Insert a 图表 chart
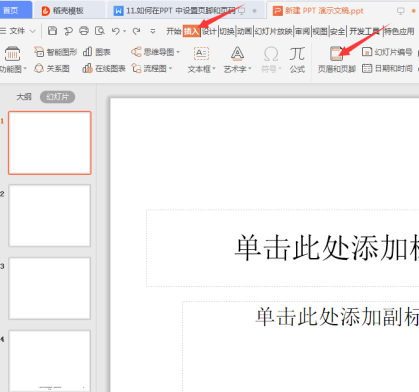 [x=97, y=52]
